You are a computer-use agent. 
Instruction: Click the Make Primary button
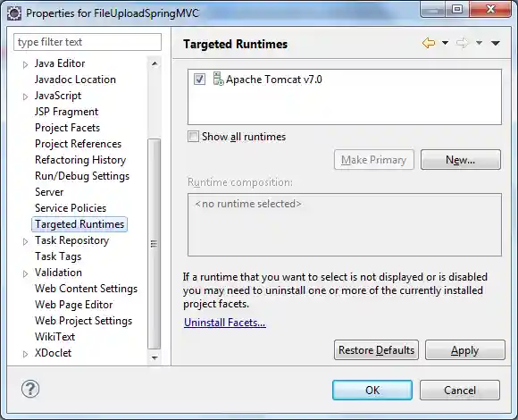pyautogui.click(x=374, y=160)
